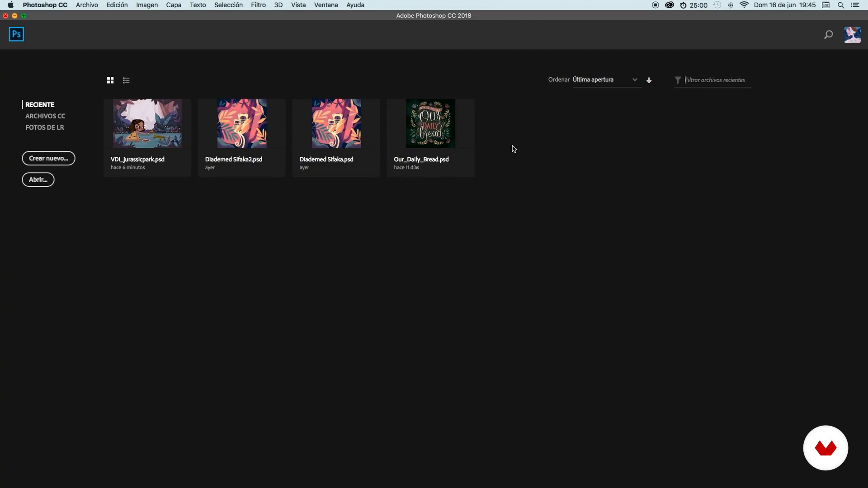The width and height of the screenshot is (868, 488).
Task: Open the Selección menu
Action: 228,5
